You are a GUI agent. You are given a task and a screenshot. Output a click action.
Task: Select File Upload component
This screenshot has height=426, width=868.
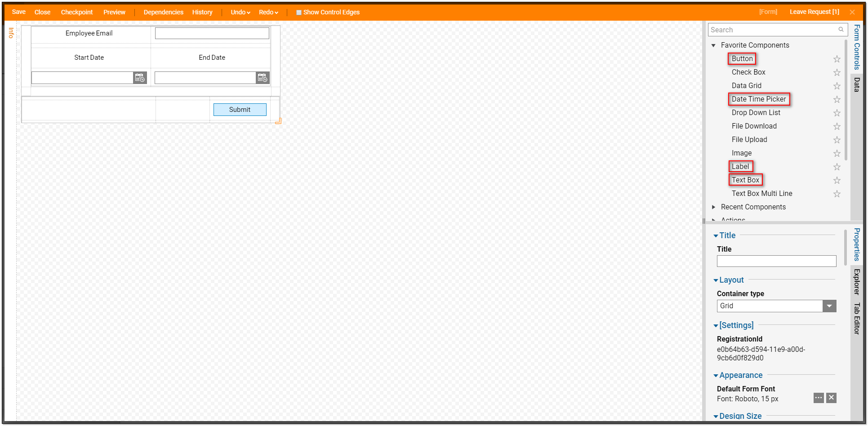[x=749, y=140]
